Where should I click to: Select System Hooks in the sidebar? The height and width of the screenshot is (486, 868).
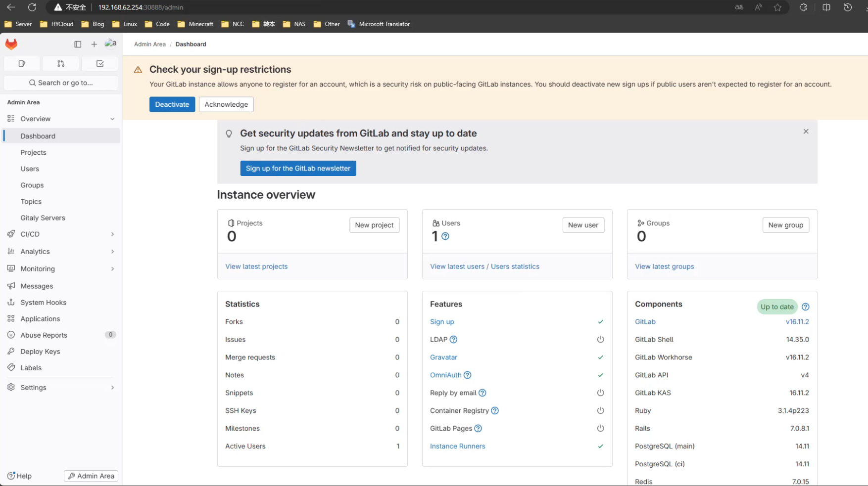click(43, 303)
